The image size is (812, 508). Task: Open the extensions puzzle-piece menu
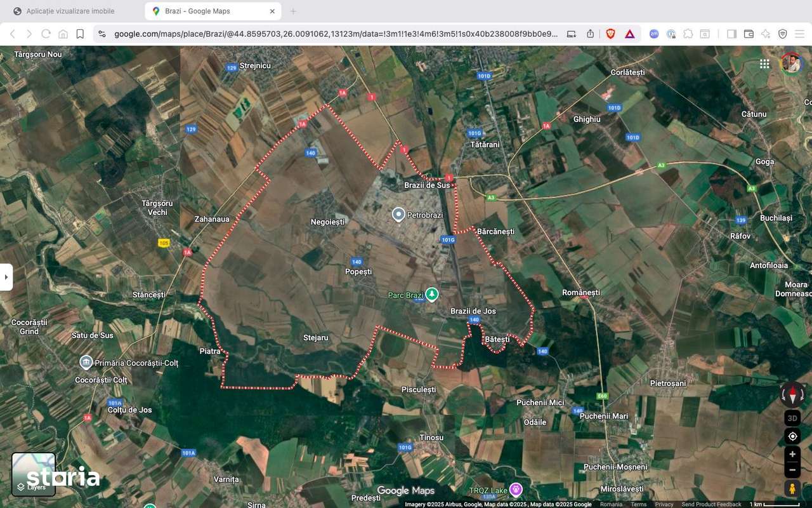[x=688, y=34]
